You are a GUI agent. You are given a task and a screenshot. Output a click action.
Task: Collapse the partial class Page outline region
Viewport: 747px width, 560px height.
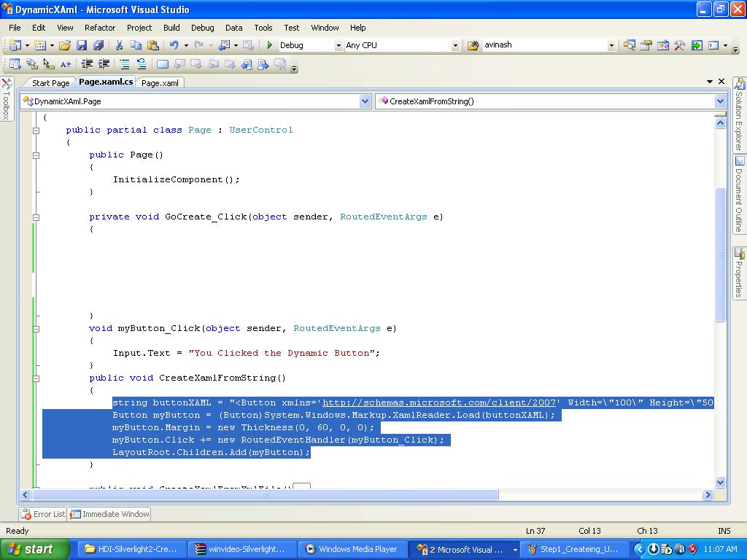[x=36, y=130]
